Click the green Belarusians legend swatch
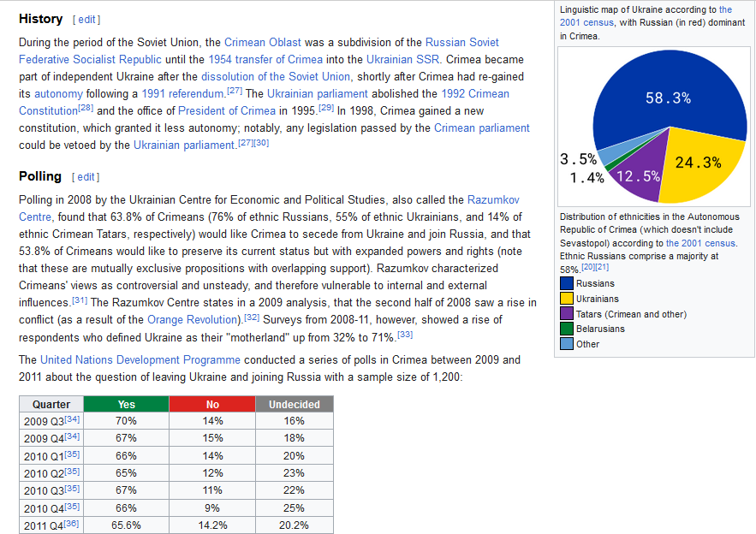 567,329
